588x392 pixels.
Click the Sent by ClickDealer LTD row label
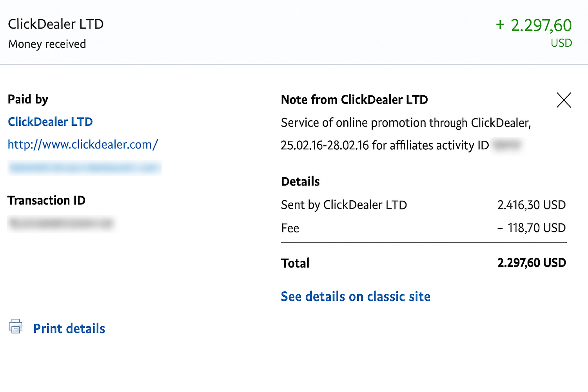(x=344, y=205)
